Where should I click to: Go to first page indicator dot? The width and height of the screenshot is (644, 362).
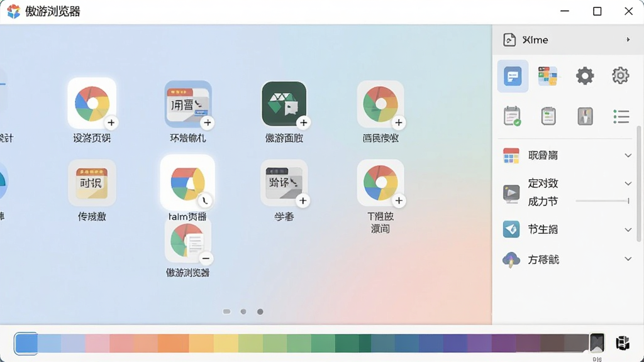pos(226,312)
